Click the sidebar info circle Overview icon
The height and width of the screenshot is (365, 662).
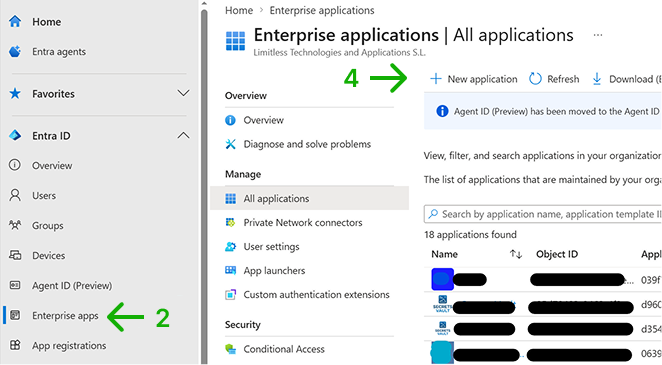click(x=15, y=165)
